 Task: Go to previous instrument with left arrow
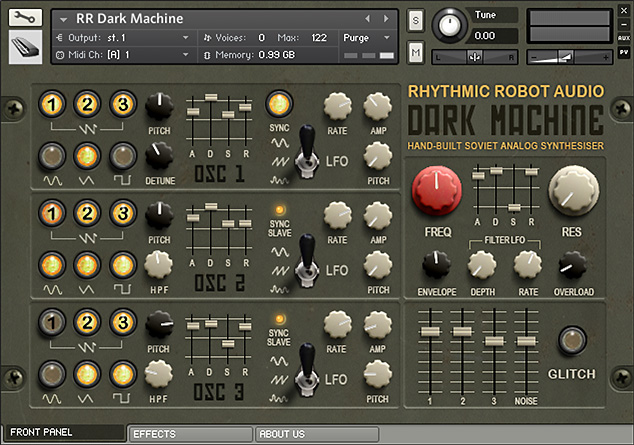(x=368, y=19)
